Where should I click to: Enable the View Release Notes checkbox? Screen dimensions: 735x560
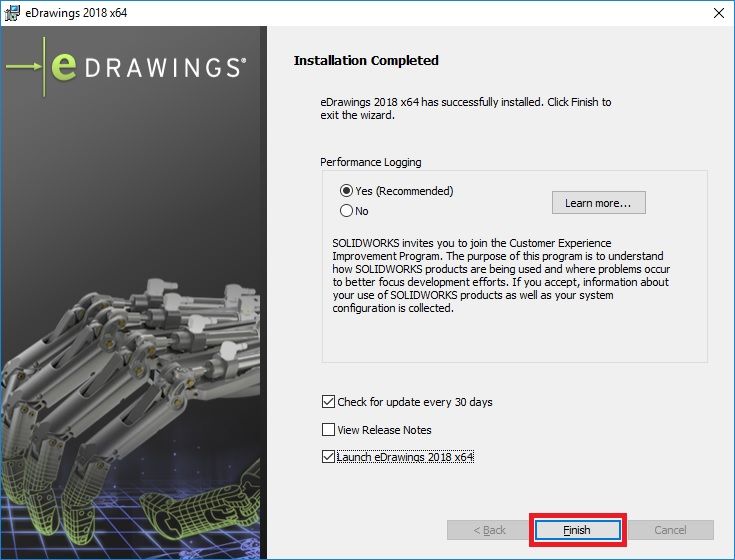[x=328, y=430]
